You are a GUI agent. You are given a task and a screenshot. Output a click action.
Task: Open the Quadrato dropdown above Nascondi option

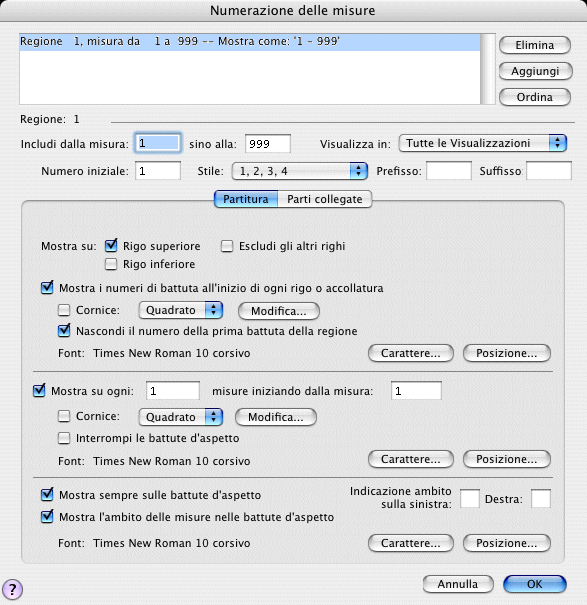(x=181, y=310)
